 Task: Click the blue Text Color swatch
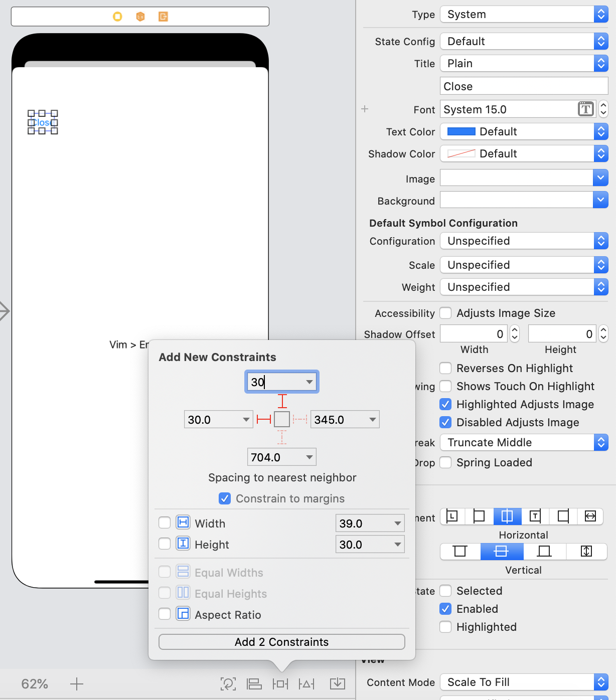tap(461, 131)
